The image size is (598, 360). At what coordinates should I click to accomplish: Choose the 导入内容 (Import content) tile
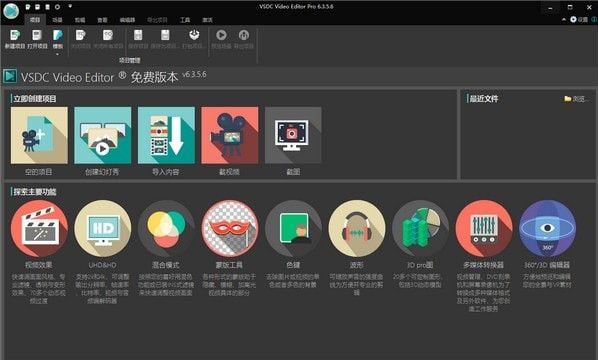pyautogui.click(x=166, y=135)
